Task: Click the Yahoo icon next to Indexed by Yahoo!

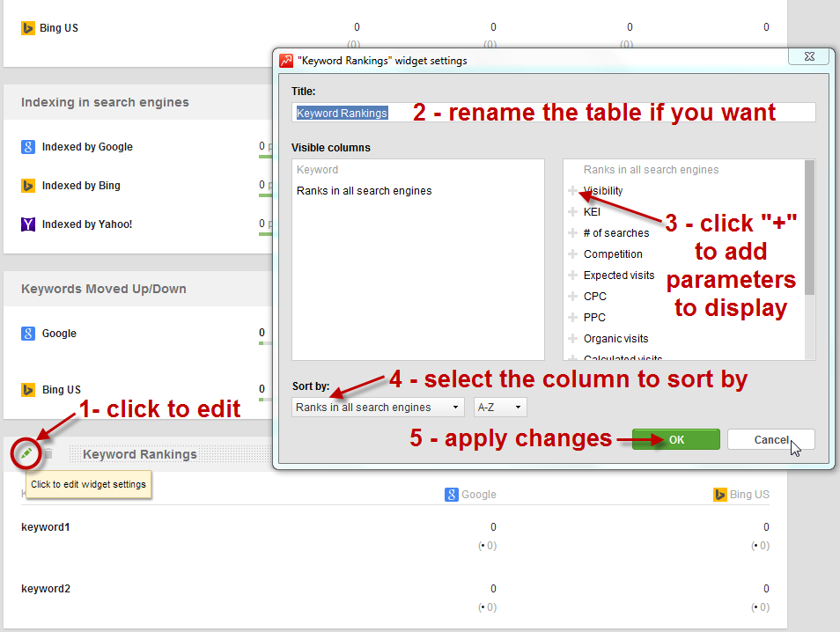Action: click(28, 224)
